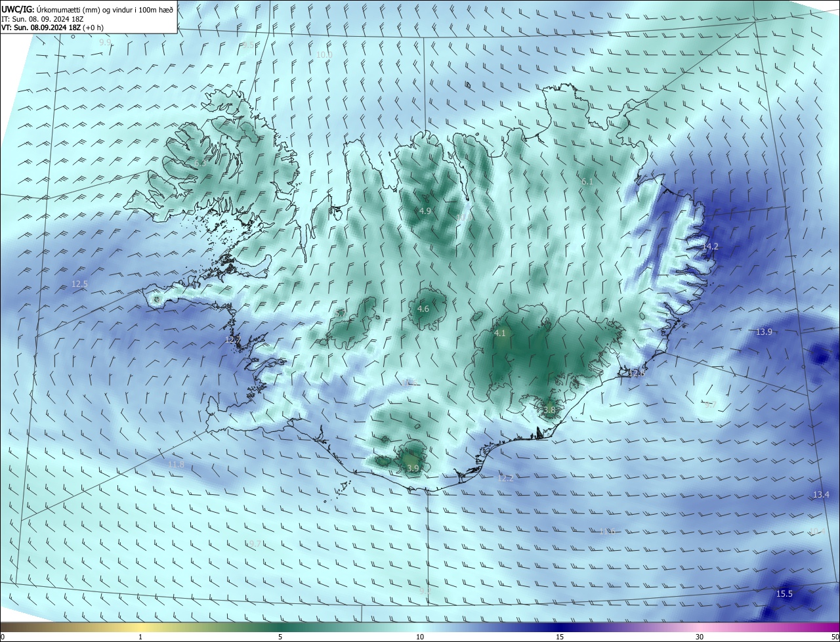Click the '4.6' value on the glacier
This screenshot has height=642, width=840.
pyautogui.click(x=423, y=309)
